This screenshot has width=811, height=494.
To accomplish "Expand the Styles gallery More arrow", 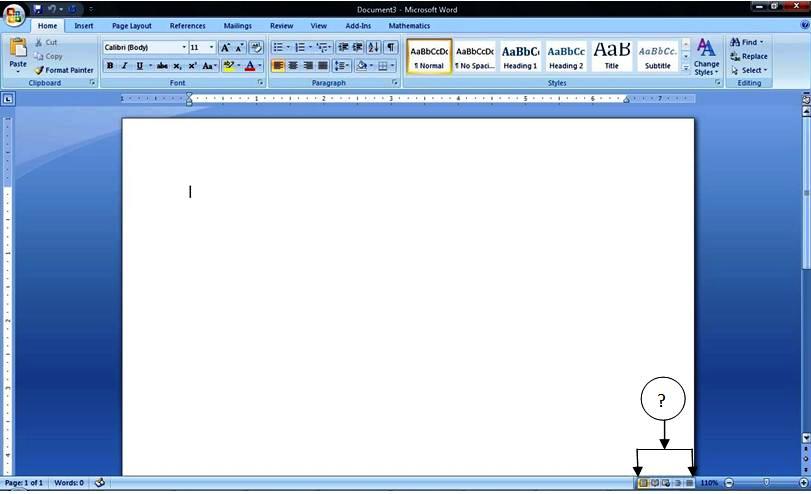I will click(686, 69).
